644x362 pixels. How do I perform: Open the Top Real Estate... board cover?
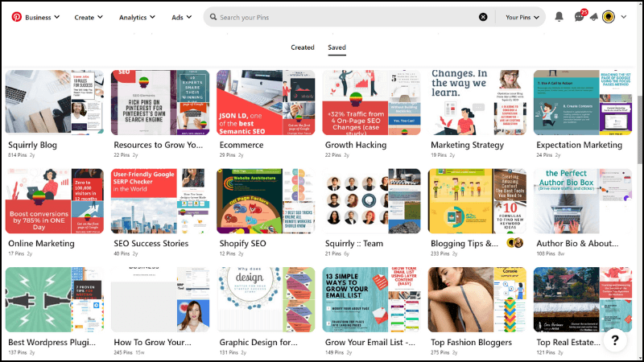[582, 299]
